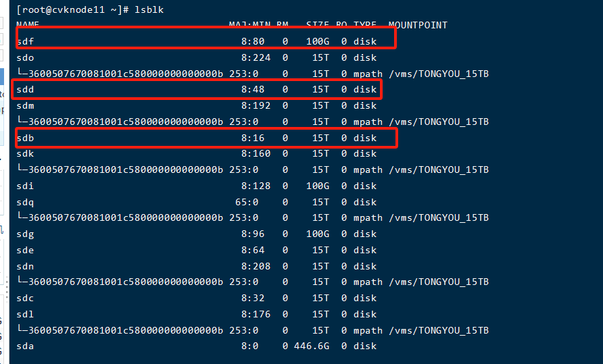Viewport: 603px width, 364px height.
Task: Click the mpath type listed under sdq
Action: (x=368, y=218)
